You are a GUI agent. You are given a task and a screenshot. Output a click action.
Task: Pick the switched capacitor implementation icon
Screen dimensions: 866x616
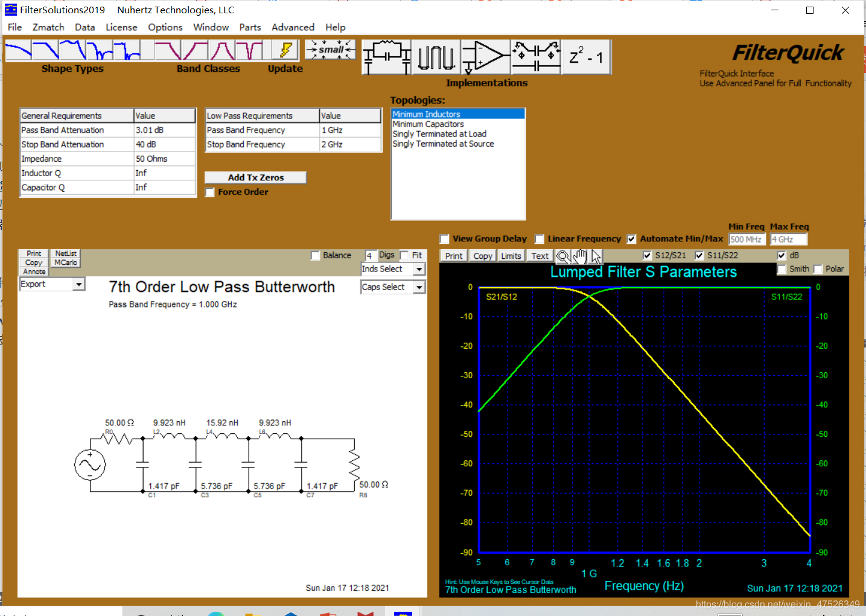535,56
